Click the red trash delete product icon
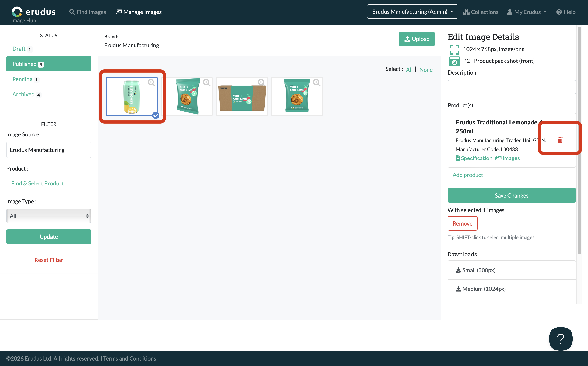 tap(560, 140)
